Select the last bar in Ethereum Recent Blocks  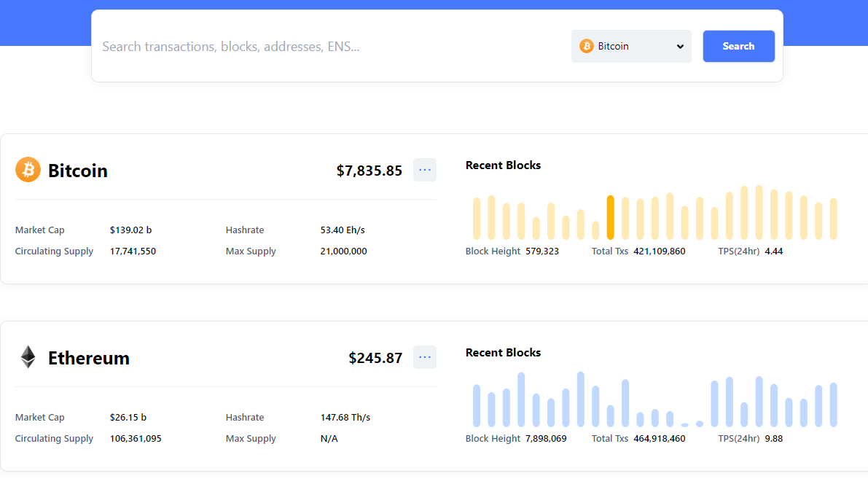point(834,405)
